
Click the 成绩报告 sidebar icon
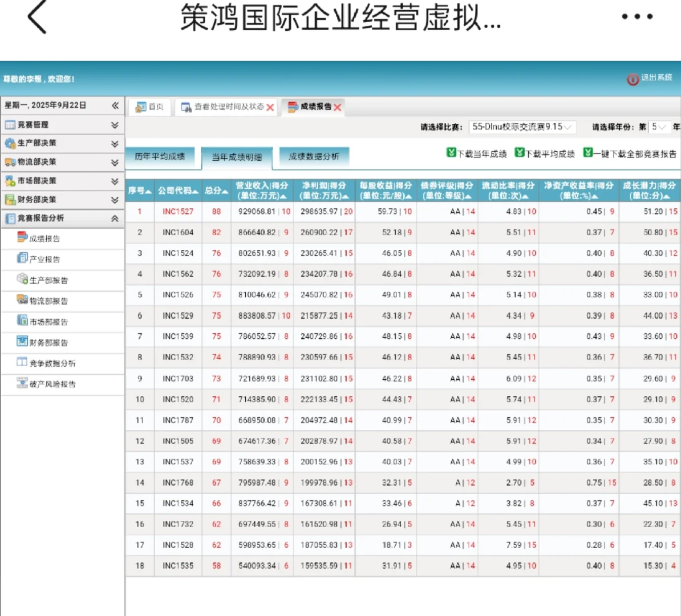[x=22, y=237]
